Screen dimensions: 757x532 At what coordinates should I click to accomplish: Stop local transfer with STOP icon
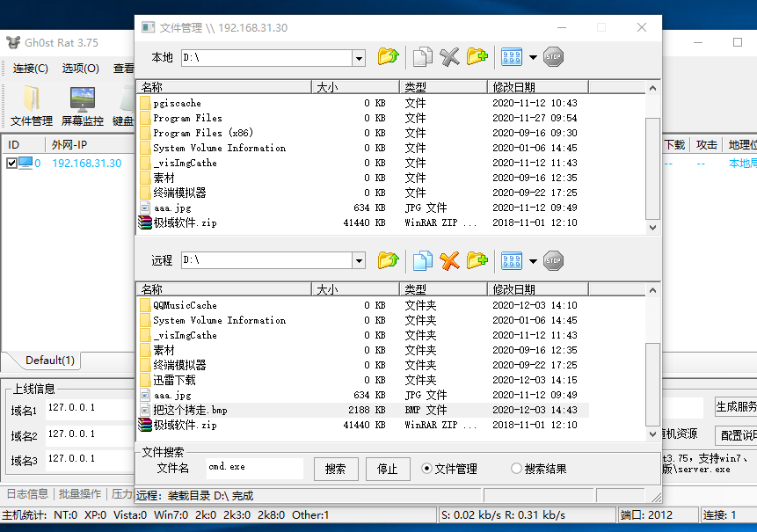pos(553,57)
